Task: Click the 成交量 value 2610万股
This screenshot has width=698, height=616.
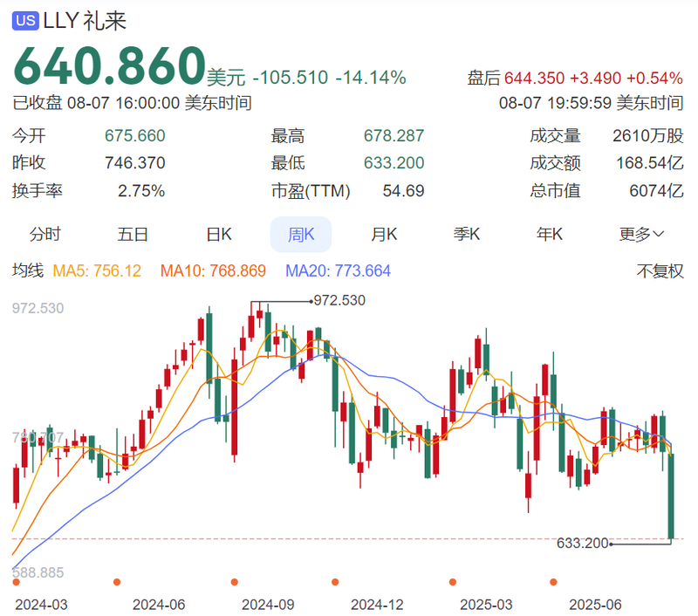Action: 647,136
